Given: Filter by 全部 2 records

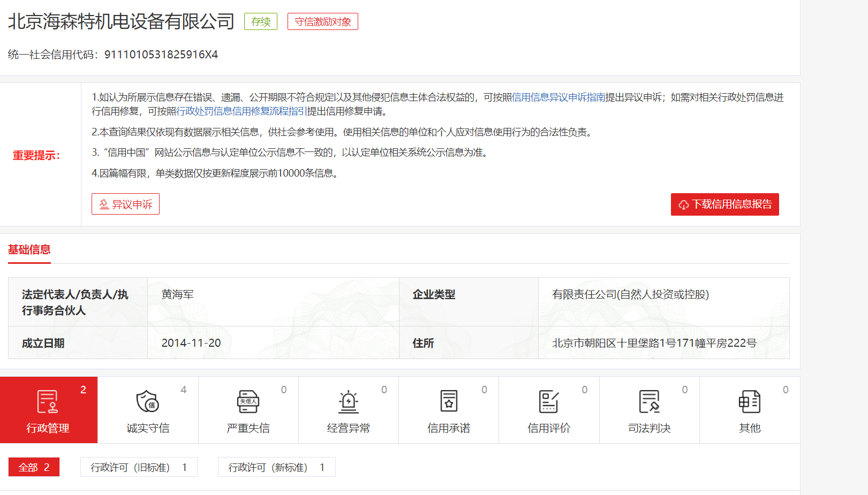Looking at the screenshot, I should point(34,467).
